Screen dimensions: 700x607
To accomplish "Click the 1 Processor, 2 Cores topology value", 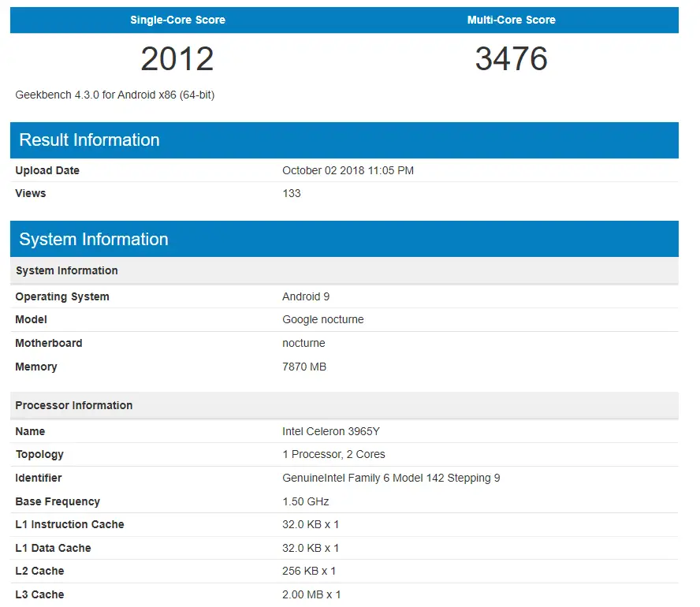I will (x=333, y=454).
